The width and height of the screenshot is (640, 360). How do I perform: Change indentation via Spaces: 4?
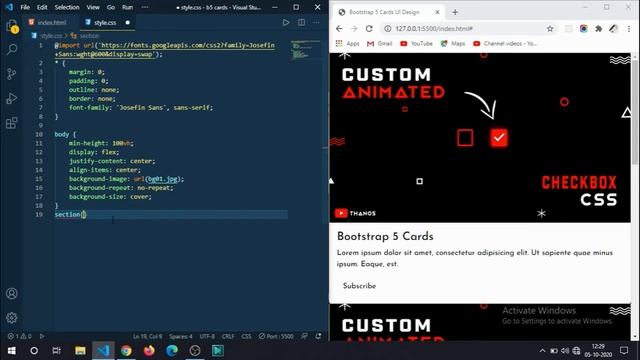pos(180,336)
